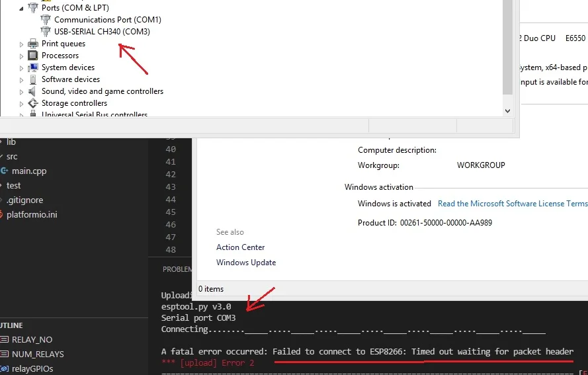Open the Windows Update link
Image resolution: width=588 pixels, height=375 pixels.
tap(246, 263)
